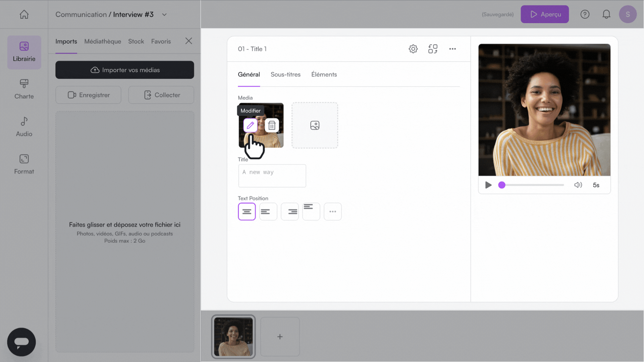Open the help question mark icon
Viewport: 644px width, 362px height.
click(x=585, y=14)
